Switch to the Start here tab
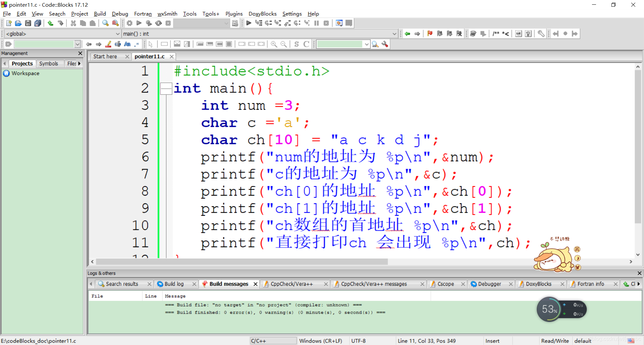This screenshot has width=644, height=345. coord(105,56)
